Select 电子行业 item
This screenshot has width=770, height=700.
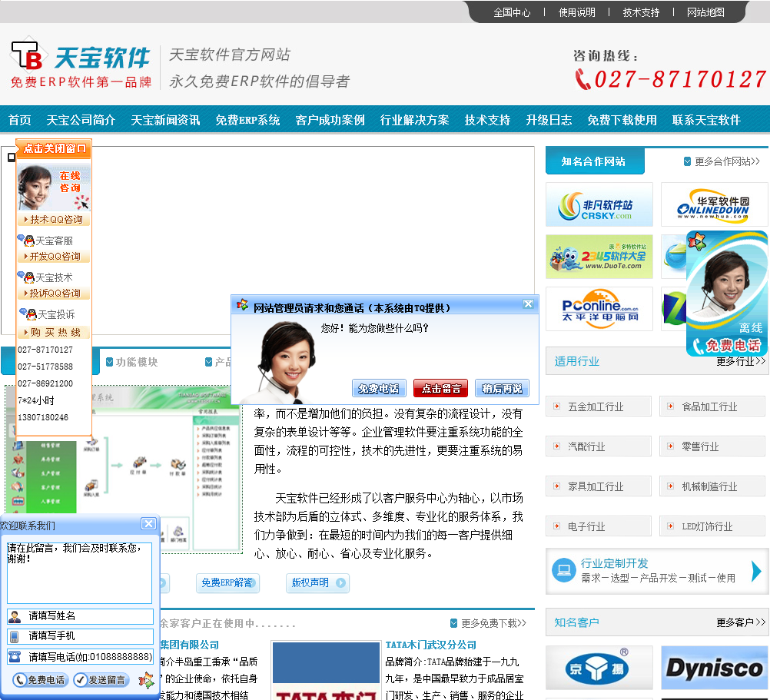(599, 526)
